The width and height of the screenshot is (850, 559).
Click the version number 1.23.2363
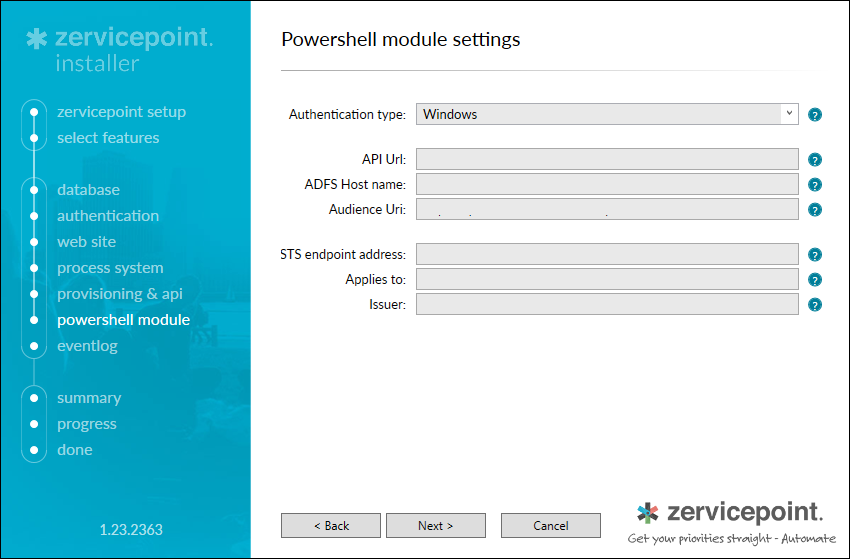(x=131, y=530)
